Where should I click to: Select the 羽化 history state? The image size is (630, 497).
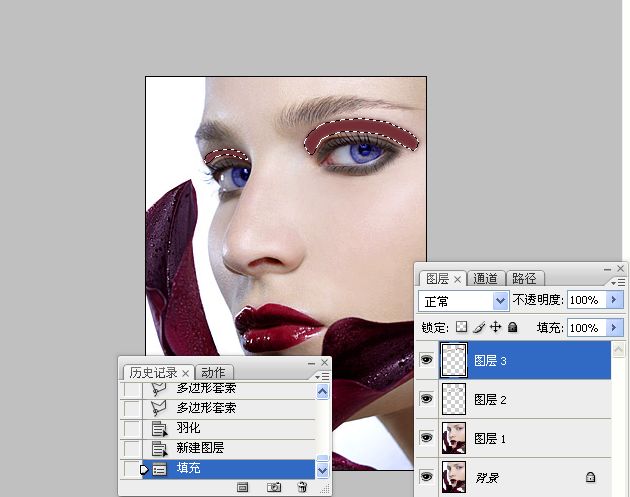[x=229, y=428]
